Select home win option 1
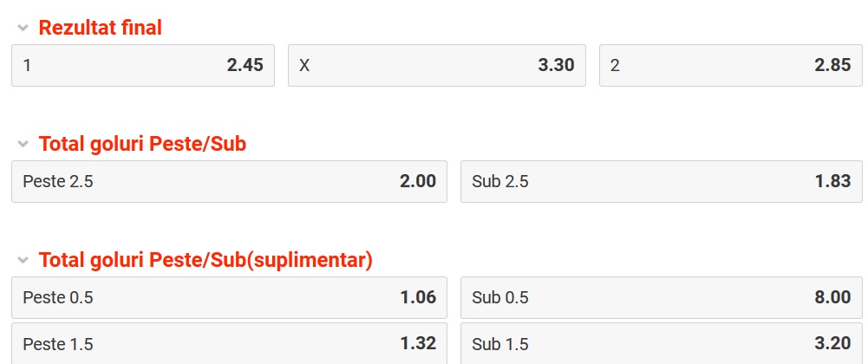 coord(143,65)
